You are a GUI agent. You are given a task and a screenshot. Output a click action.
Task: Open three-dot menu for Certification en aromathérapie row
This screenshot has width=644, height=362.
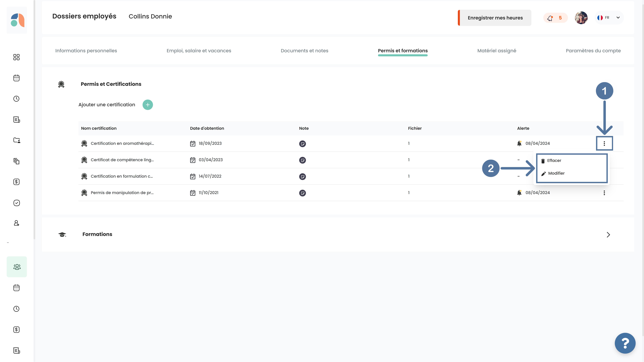click(x=604, y=143)
